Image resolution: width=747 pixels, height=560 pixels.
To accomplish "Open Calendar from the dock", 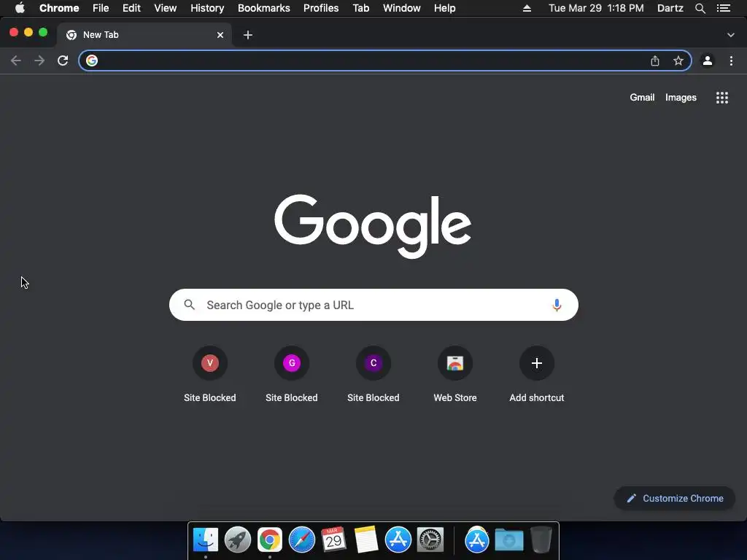I will click(x=333, y=539).
